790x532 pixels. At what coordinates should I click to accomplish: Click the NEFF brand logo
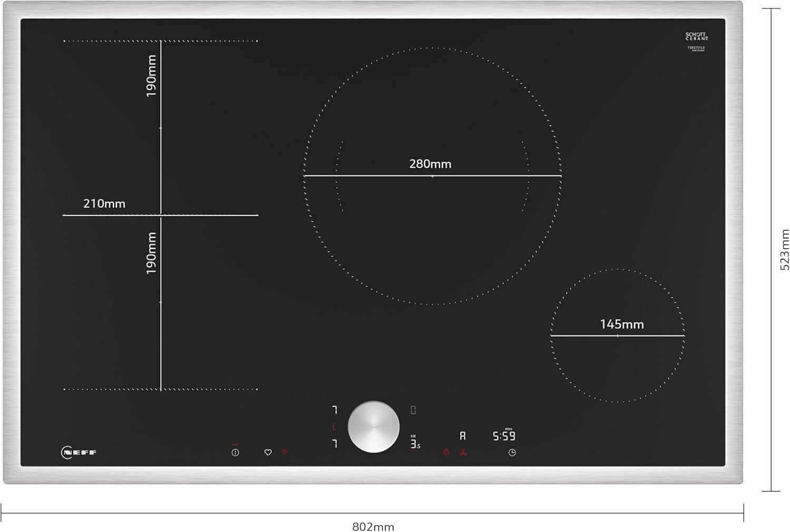(79, 453)
